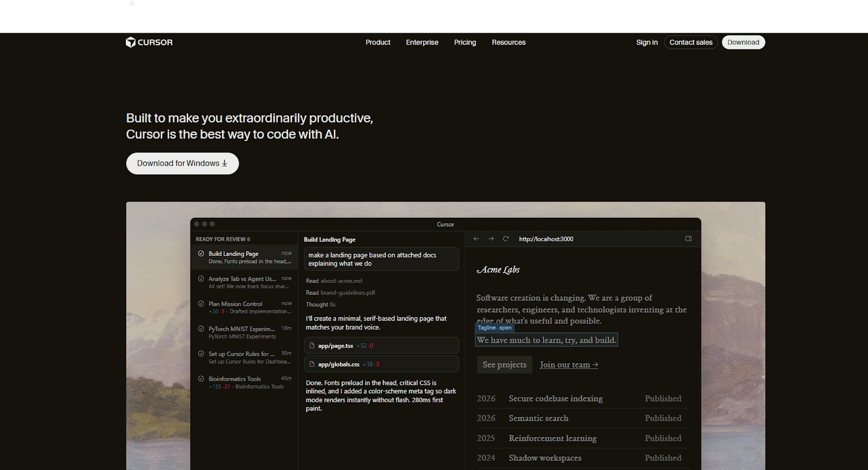Screen dimensions: 868x470
Task: Click the localhost:3000 address field
Action: (546, 239)
